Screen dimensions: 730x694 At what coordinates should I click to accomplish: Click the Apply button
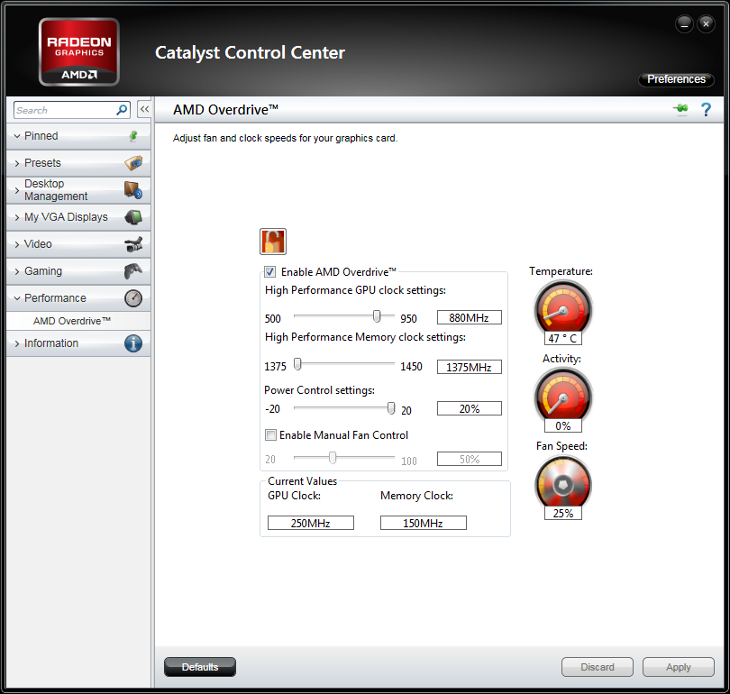(x=678, y=667)
